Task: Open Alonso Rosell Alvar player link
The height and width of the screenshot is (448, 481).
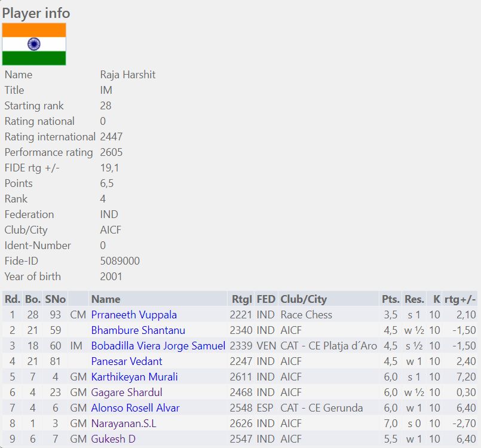Action: click(x=135, y=408)
